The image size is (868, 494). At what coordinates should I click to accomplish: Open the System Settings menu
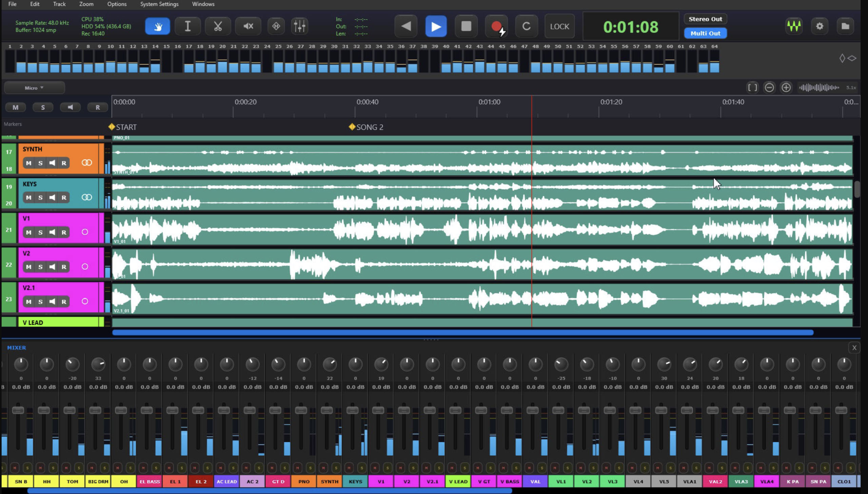[159, 4]
